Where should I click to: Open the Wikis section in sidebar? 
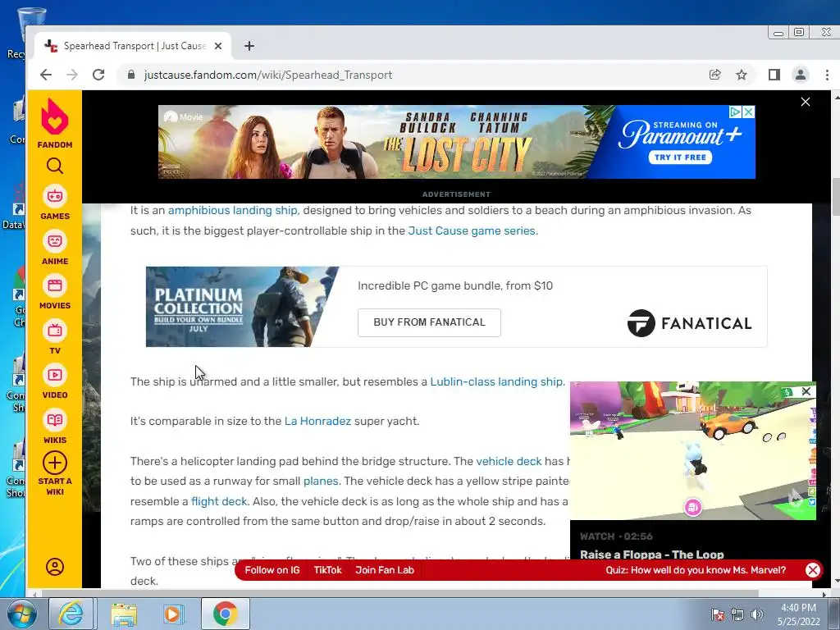click(x=55, y=427)
